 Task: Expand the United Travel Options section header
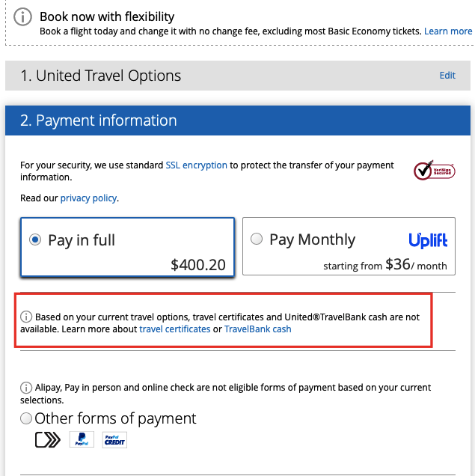point(238,76)
